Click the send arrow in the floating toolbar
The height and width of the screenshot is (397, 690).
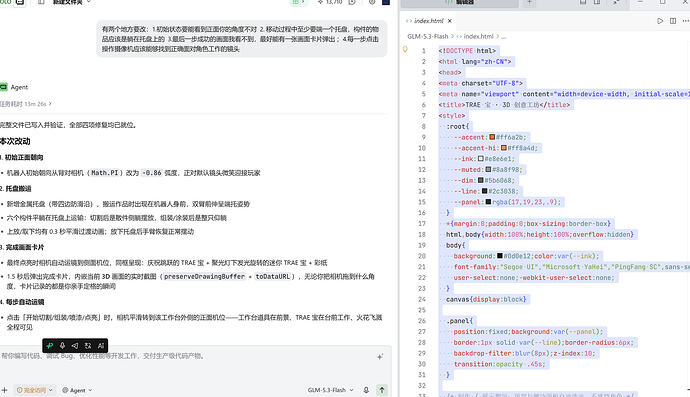coord(75,346)
